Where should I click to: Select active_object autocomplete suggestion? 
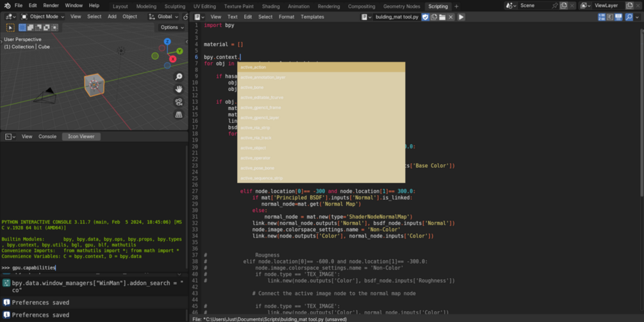pyautogui.click(x=321, y=148)
